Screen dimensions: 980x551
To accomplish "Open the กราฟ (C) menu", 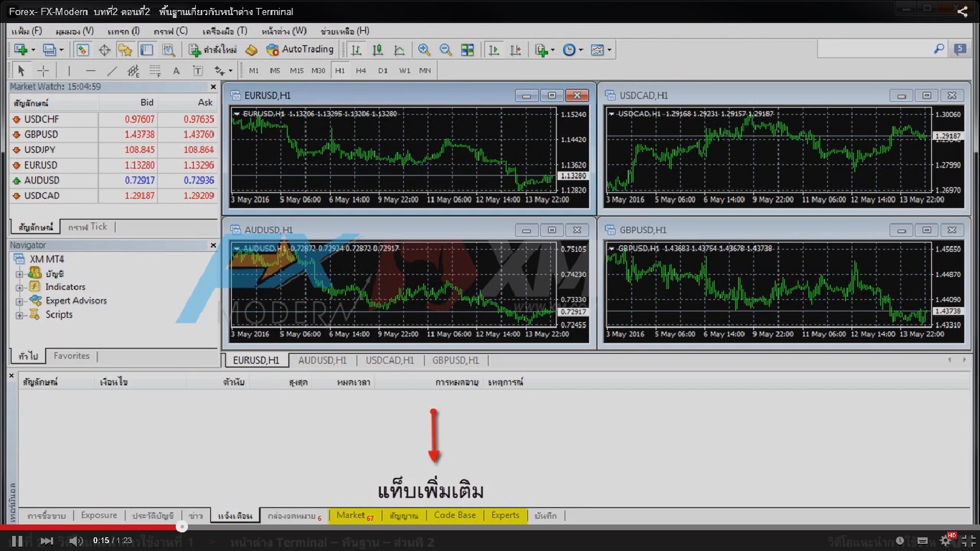I will click(170, 31).
